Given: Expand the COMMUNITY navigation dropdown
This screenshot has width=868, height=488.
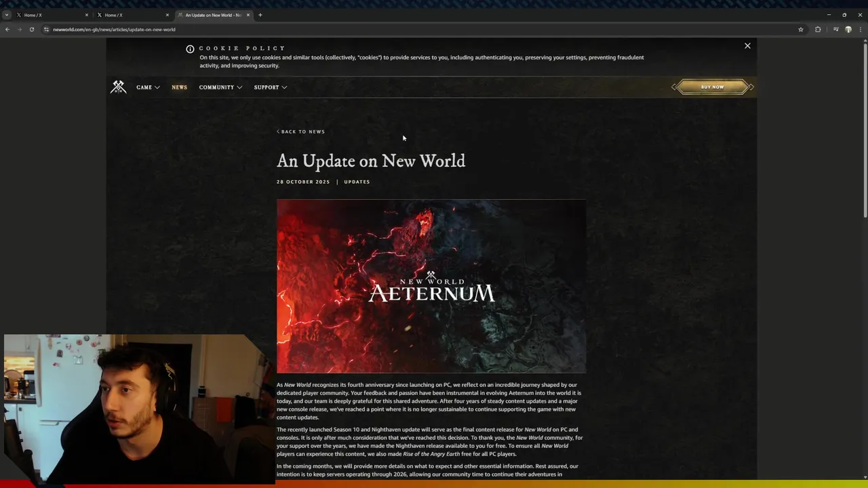Looking at the screenshot, I should 220,87.
